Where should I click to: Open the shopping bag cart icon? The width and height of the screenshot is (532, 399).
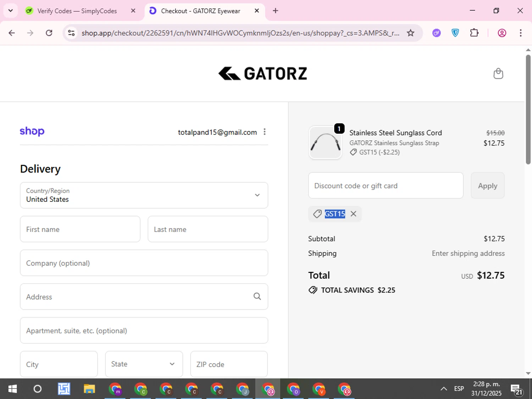point(498,73)
